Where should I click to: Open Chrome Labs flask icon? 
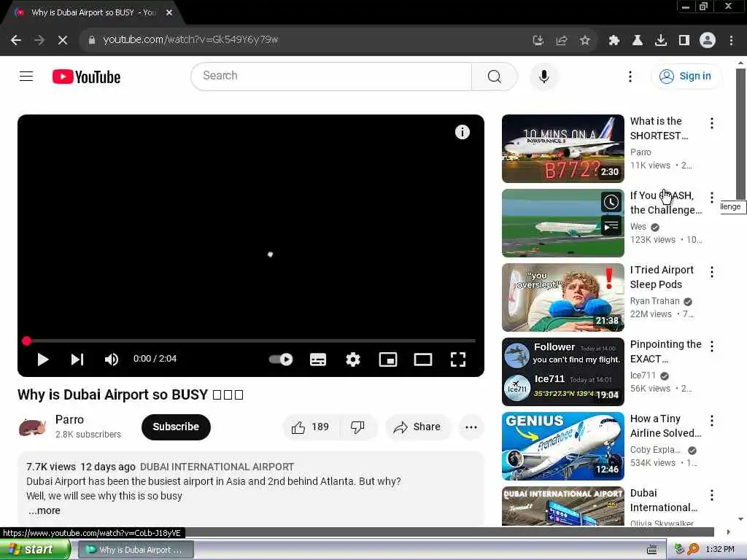[x=638, y=41]
